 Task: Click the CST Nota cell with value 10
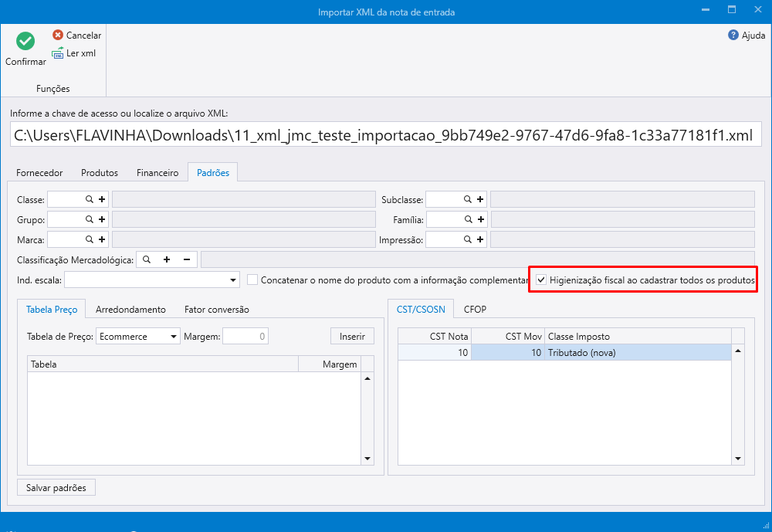pos(435,353)
